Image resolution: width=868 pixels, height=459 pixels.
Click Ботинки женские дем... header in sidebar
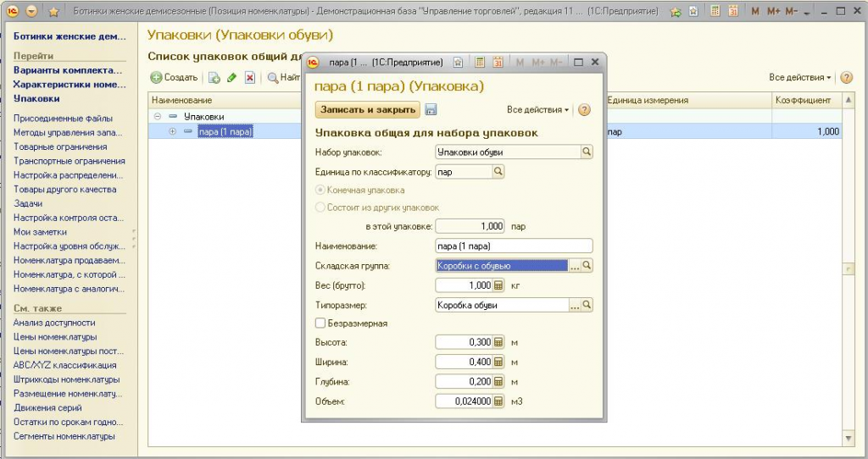70,36
